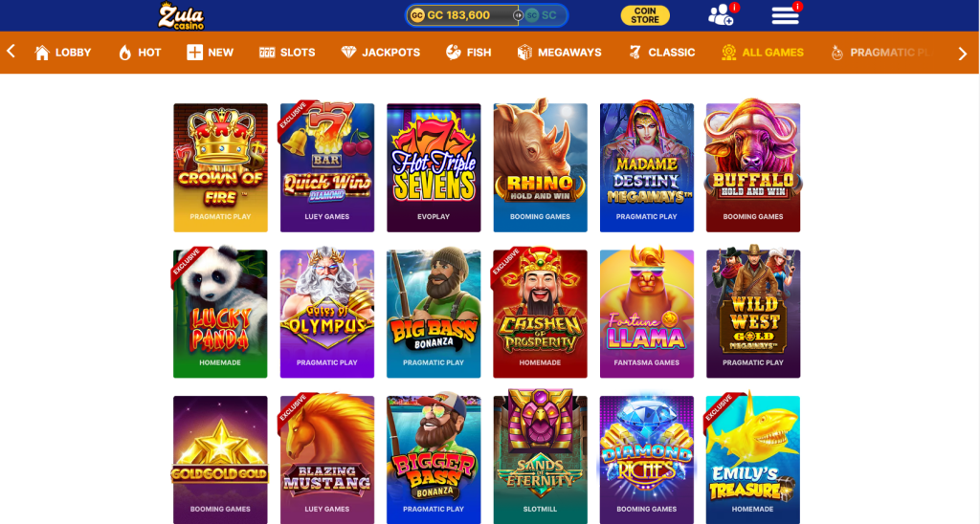Launch the Crown of Fire game

click(221, 167)
